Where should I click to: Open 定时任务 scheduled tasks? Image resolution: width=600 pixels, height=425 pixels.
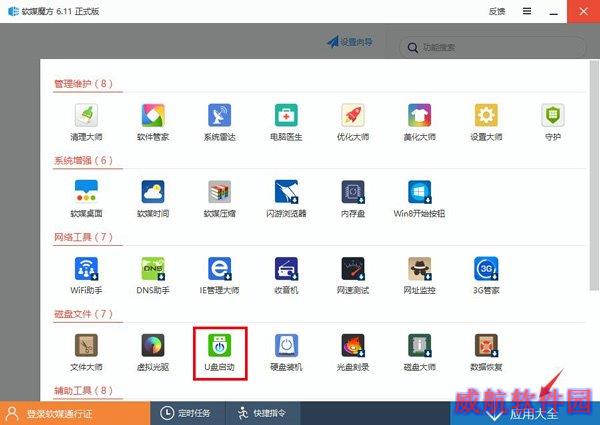pos(188,413)
